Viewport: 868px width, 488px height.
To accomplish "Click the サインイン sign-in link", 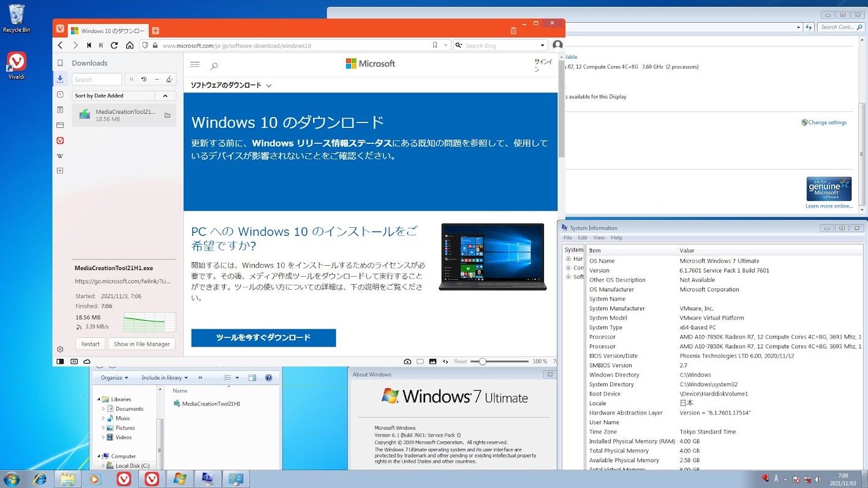I will pyautogui.click(x=543, y=66).
